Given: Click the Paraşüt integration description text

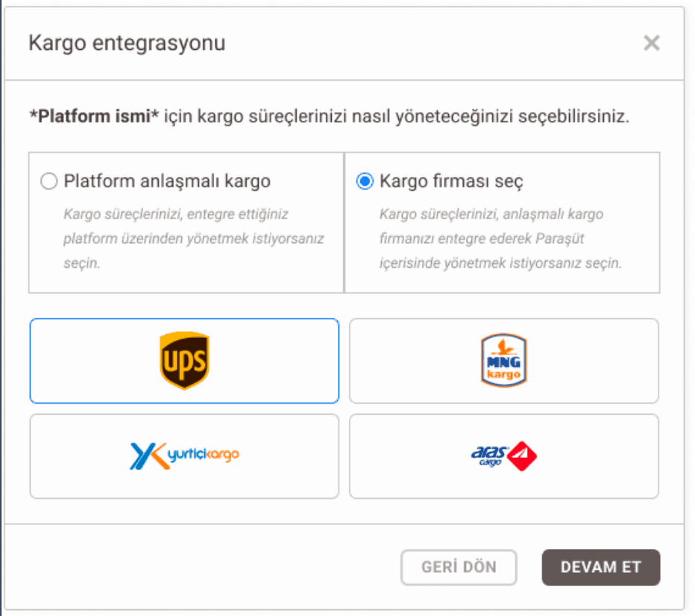Looking at the screenshot, I should pos(500,239).
